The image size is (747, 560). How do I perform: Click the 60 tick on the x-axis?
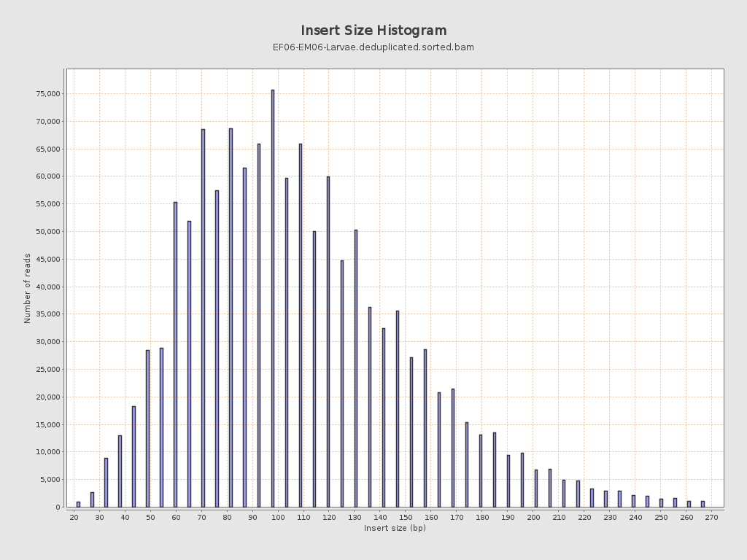[176, 518]
